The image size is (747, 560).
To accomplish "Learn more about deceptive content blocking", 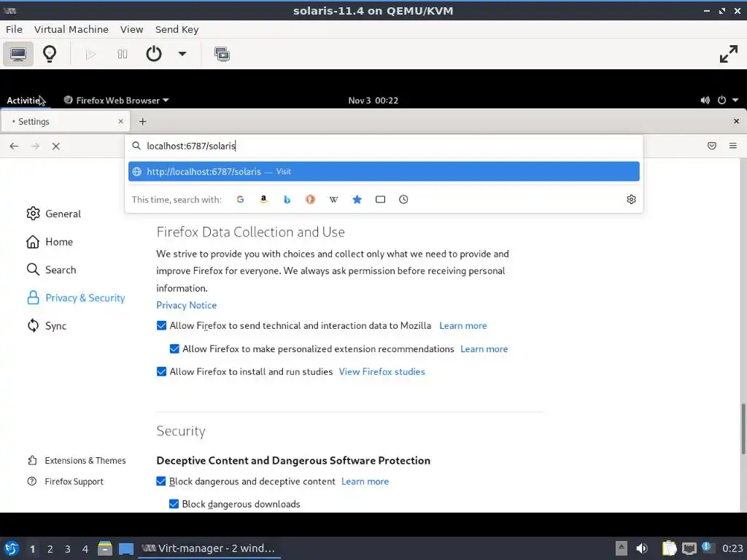I will [x=365, y=481].
